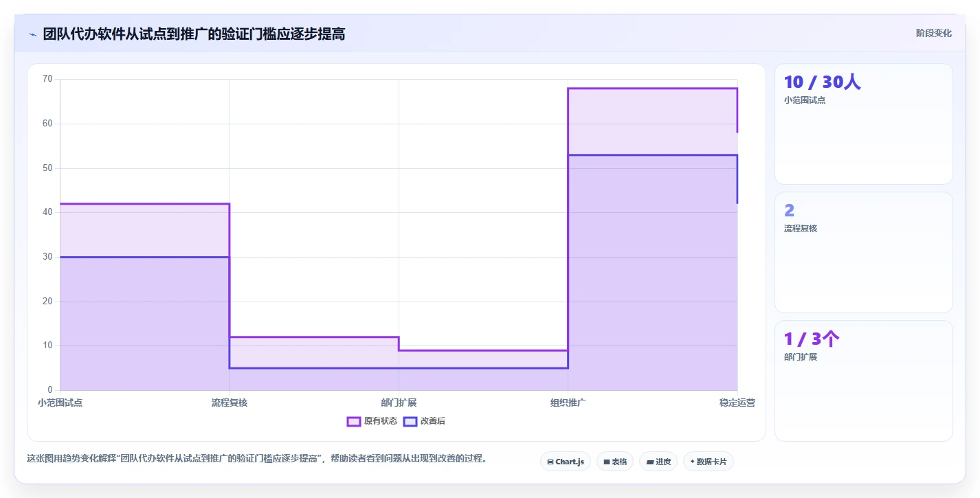Viewport: 980px width, 498px height.
Task: Click the 流程复核 x-axis label
Action: 230,403
